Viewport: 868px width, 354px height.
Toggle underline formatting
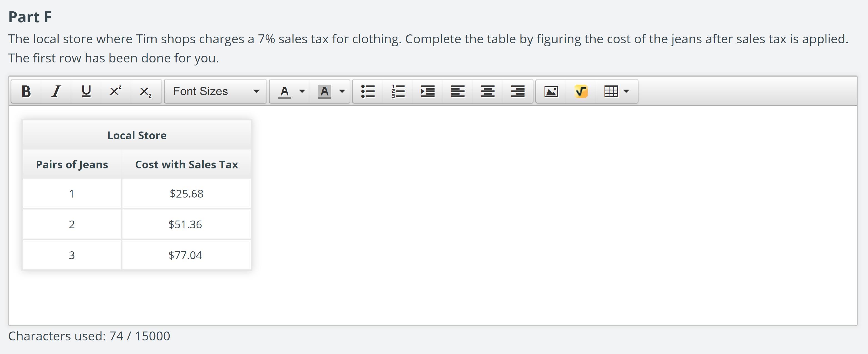pos(86,91)
